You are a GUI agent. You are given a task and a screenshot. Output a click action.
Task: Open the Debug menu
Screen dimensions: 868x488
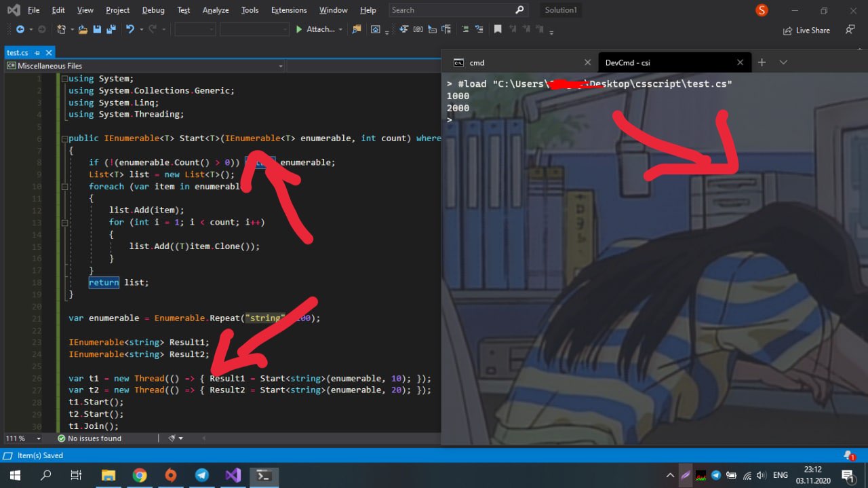[153, 10]
